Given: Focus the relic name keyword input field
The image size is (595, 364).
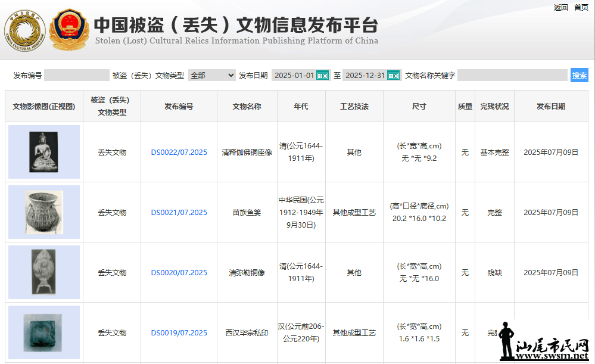Looking at the screenshot, I should pyautogui.click(x=512, y=75).
